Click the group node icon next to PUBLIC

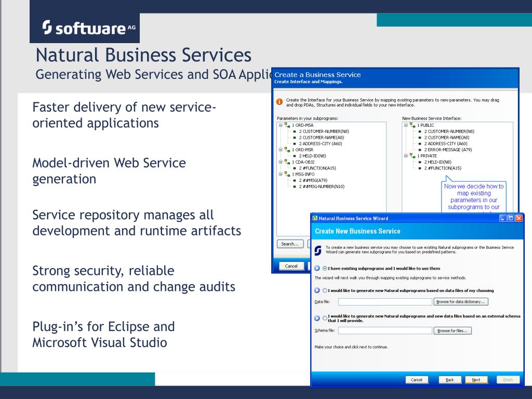point(413,125)
